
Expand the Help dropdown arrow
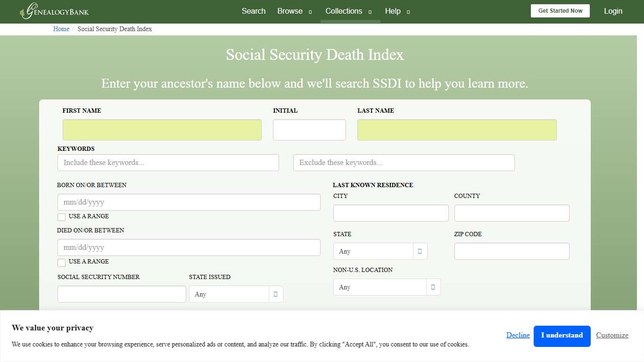[x=408, y=11]
